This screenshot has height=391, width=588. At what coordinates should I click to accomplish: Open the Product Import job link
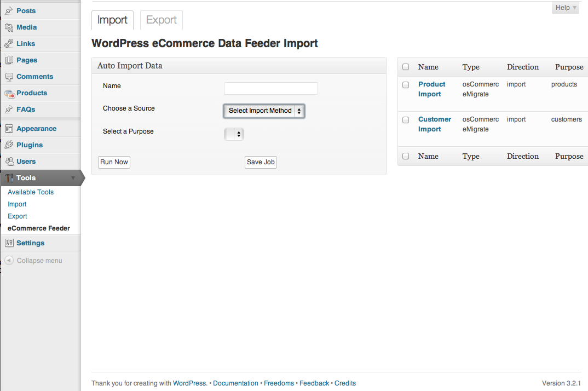[431, 89]
